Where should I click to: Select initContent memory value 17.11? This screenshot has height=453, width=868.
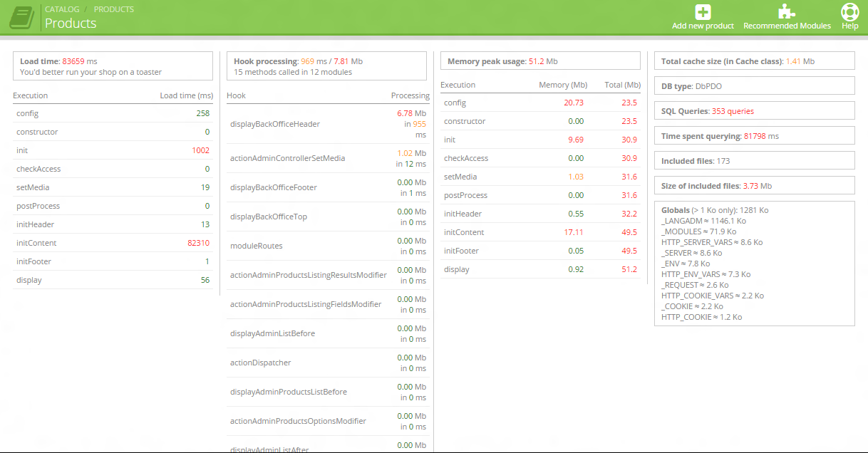[x=574, y=232]
